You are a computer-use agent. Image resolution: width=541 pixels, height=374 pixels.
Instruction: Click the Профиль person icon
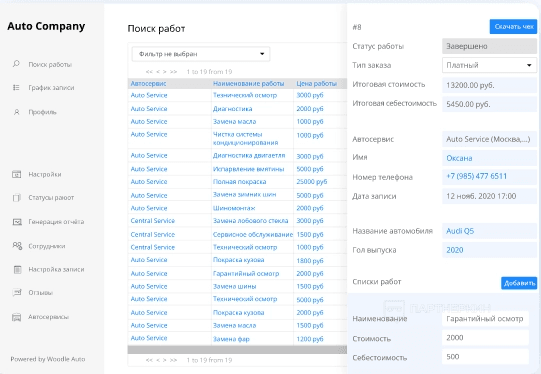16,112
